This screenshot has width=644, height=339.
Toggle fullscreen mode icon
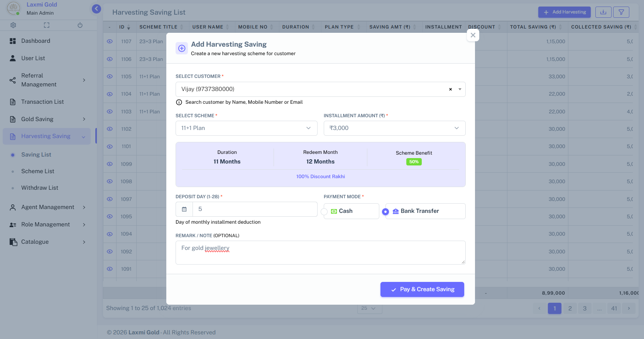pyautogui.click(x=47, y=25)
